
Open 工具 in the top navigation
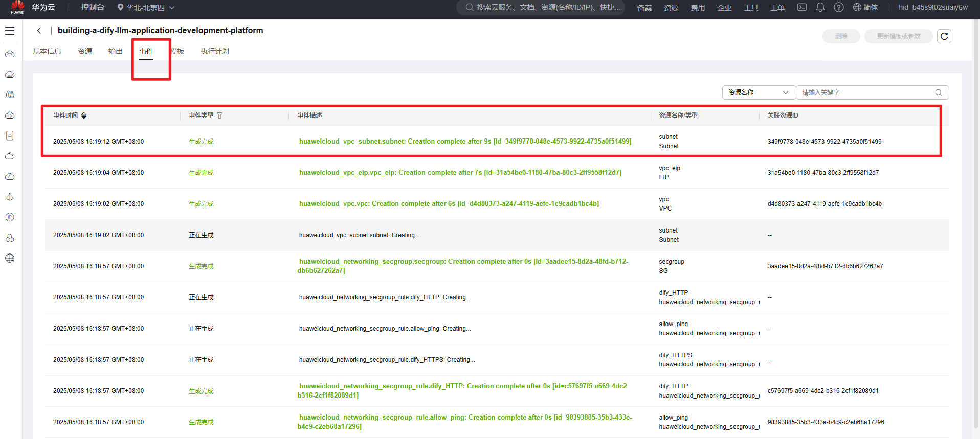pos(751,8)
